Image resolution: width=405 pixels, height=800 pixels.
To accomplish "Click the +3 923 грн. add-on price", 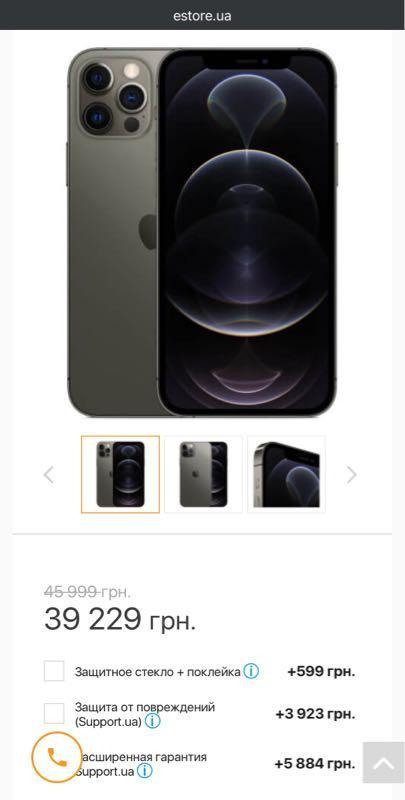I will point(315,714).
